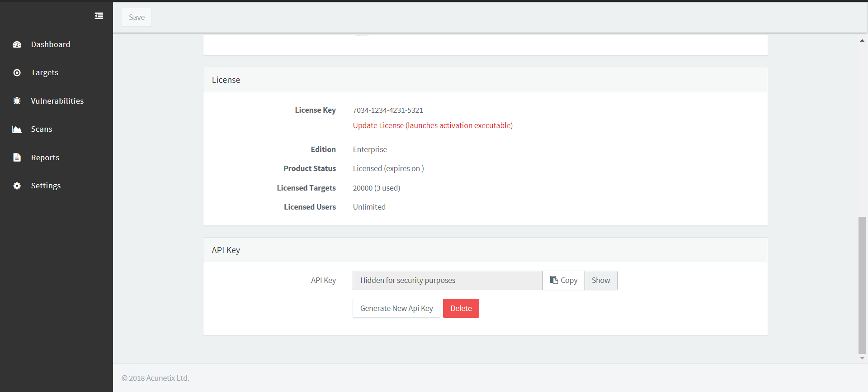
Task: Click the Update License link
Action: [433, 125]
